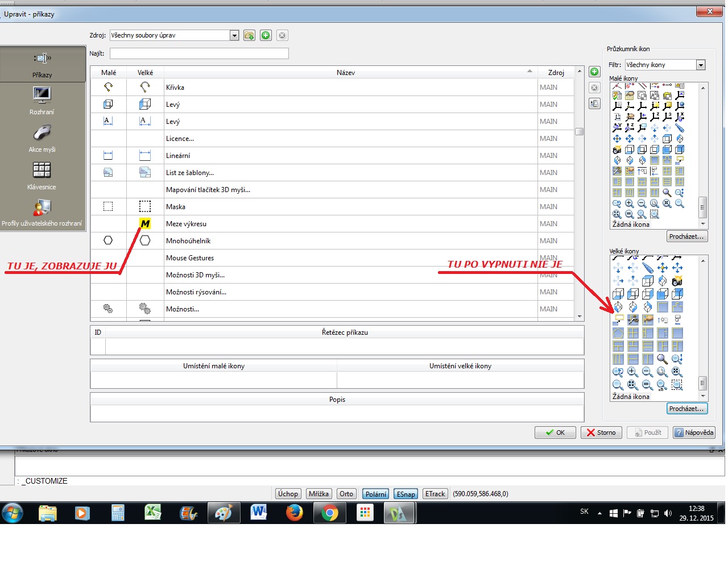
Task: Toggle Polární mode in status bar
Action: point(375,494)
